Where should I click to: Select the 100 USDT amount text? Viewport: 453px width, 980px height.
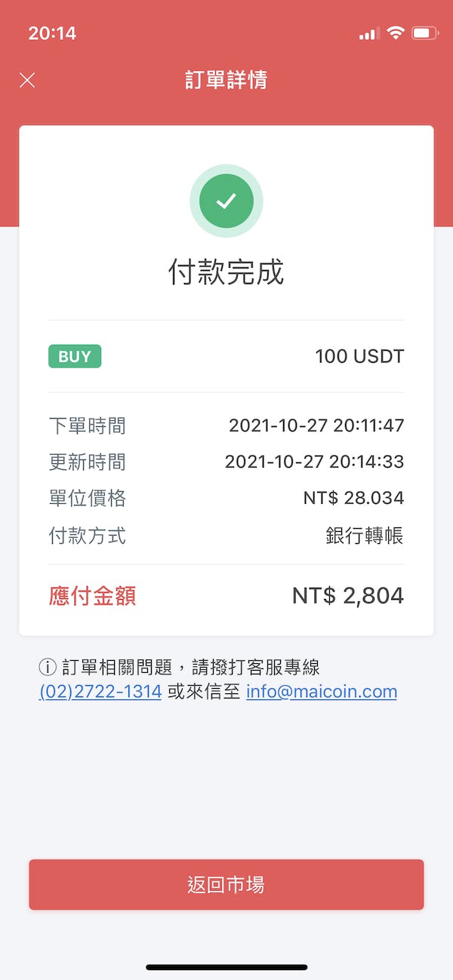(359, 357)
